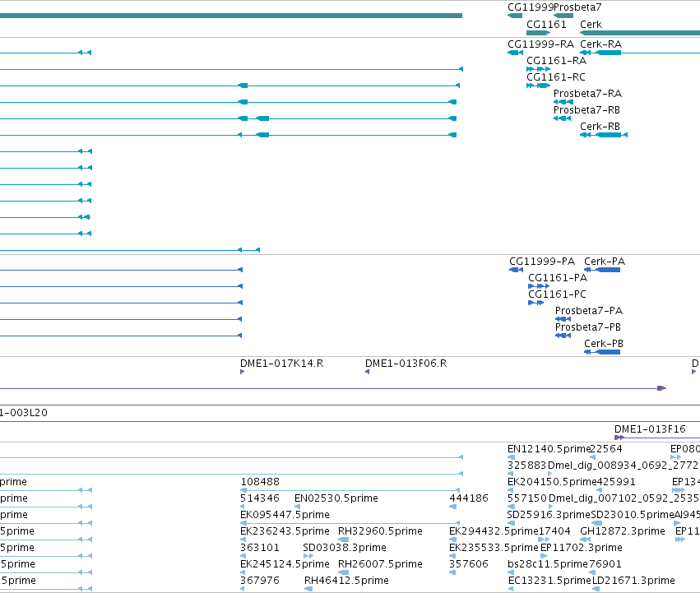The width and height of the screenshot is (700, 593).
Task: Click the 22564 alignment label
Action: click(x=606, y=449)
